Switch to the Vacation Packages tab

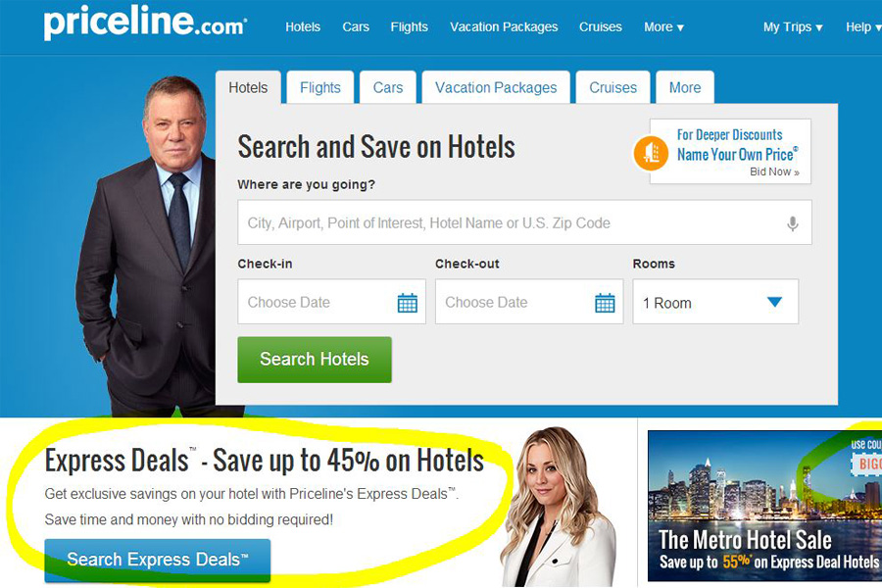[496, 88]
